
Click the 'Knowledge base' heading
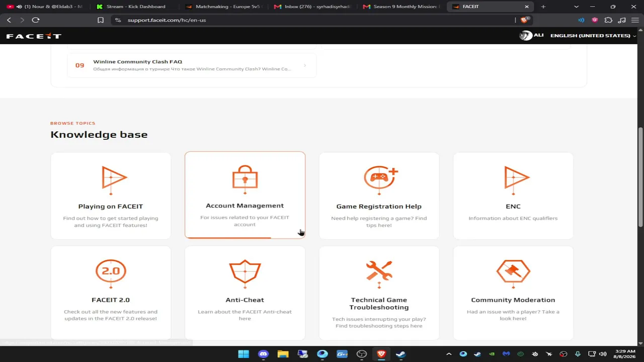[99, 135]
